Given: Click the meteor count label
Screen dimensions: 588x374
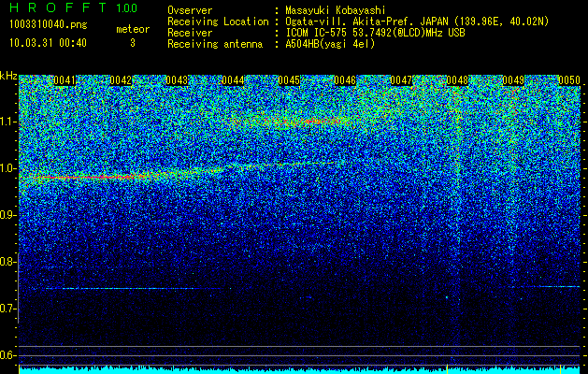Looking at the screenshot, I should (133, 29).
